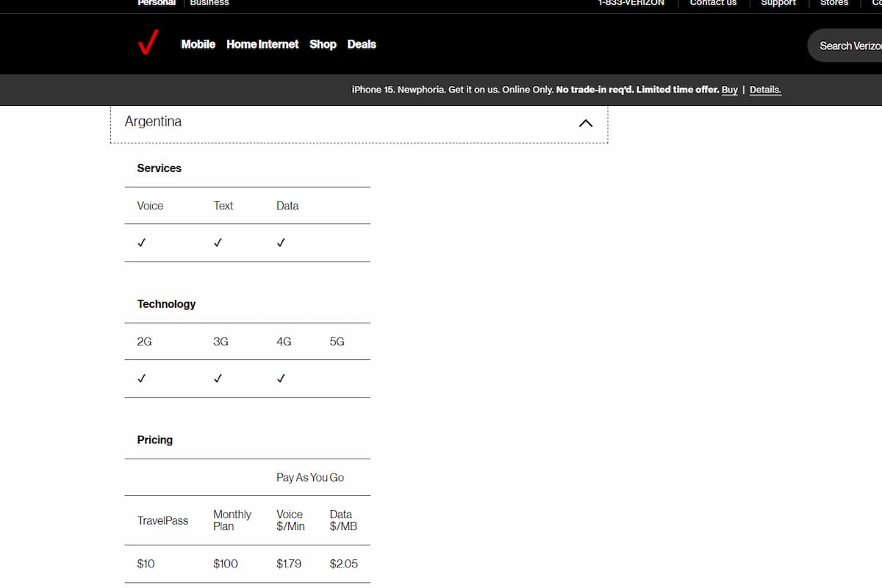Click the 1-833-VERIZON phone number
This screenshot has width=882, height=588.
tap(631, 3)
